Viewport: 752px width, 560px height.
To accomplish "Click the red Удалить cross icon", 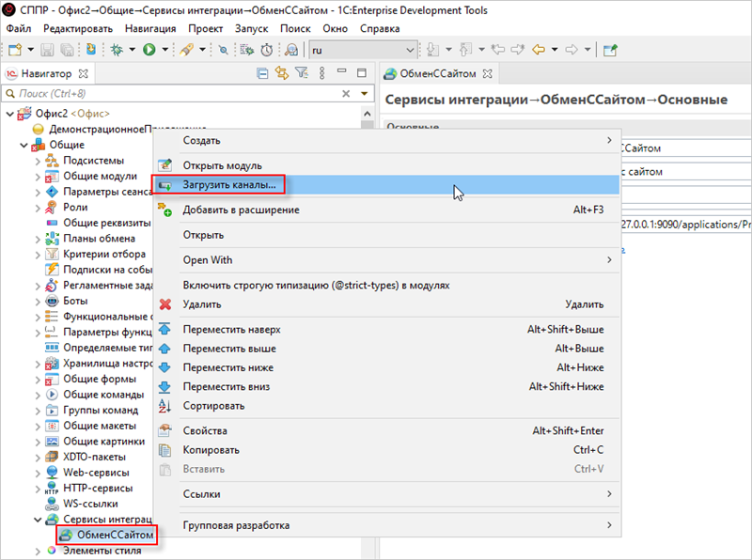I will click(x=165, y=304).
